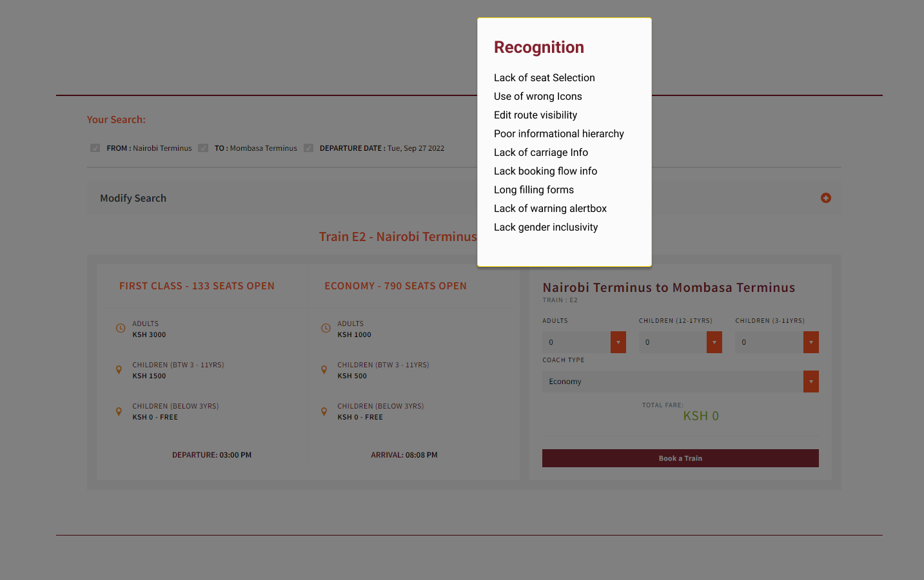The height and width of the screenshot is (580, 924).
Task: Click the pin icon for Economy children below 3yrs
Action: tap(324, 411)
